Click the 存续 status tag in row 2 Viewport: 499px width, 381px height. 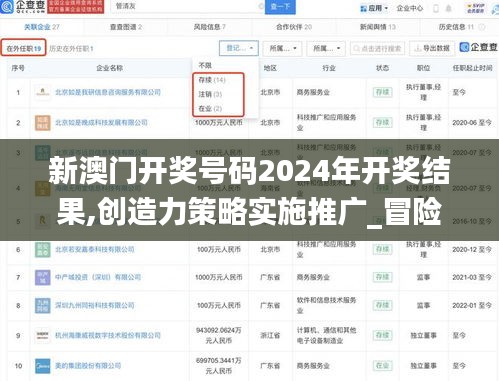pyautogui.click(x=382, y=123)
